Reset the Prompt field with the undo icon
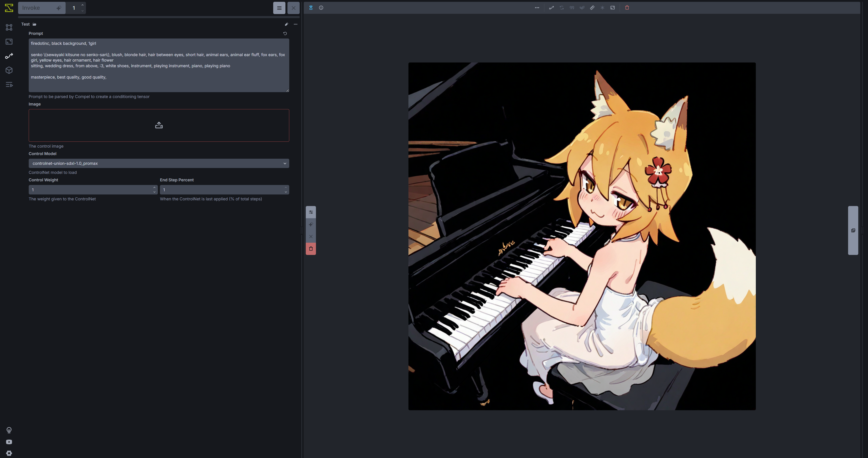Screen dimensions: 868x458 [x=285, y=33]
